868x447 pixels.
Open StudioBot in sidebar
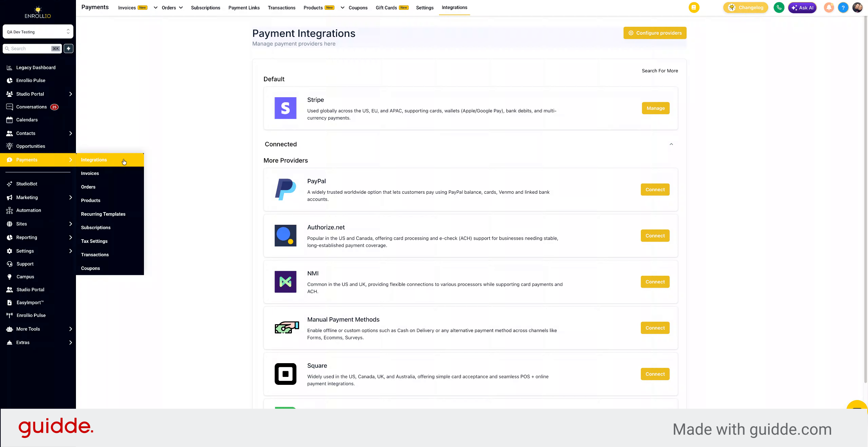[x=27, y=184]
